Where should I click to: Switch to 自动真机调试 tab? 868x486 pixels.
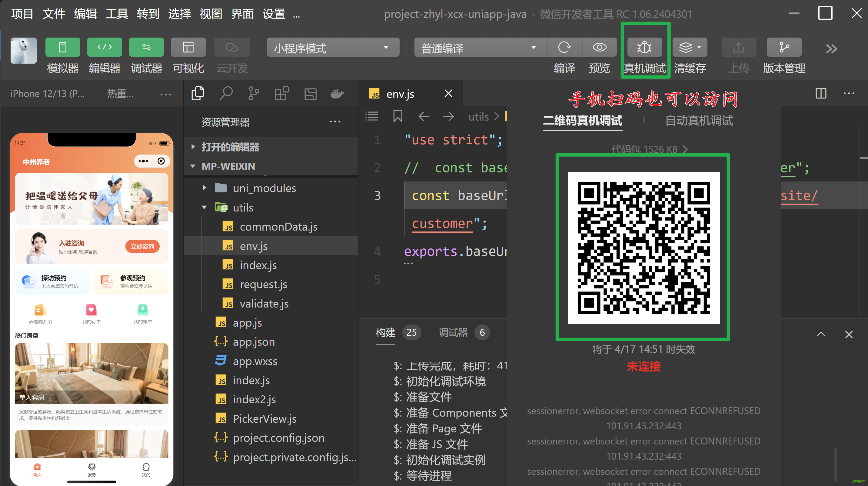point(699,120)
